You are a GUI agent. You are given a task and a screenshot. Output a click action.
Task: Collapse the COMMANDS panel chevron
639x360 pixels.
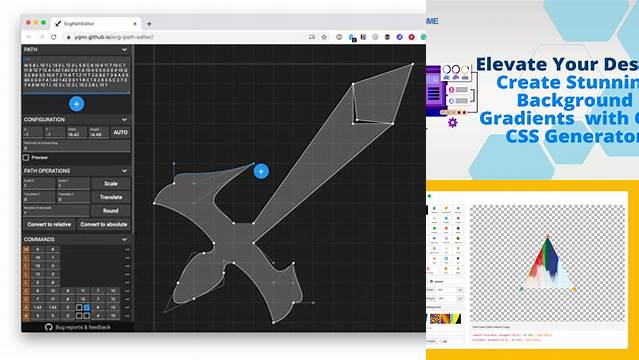click(124, 239)
